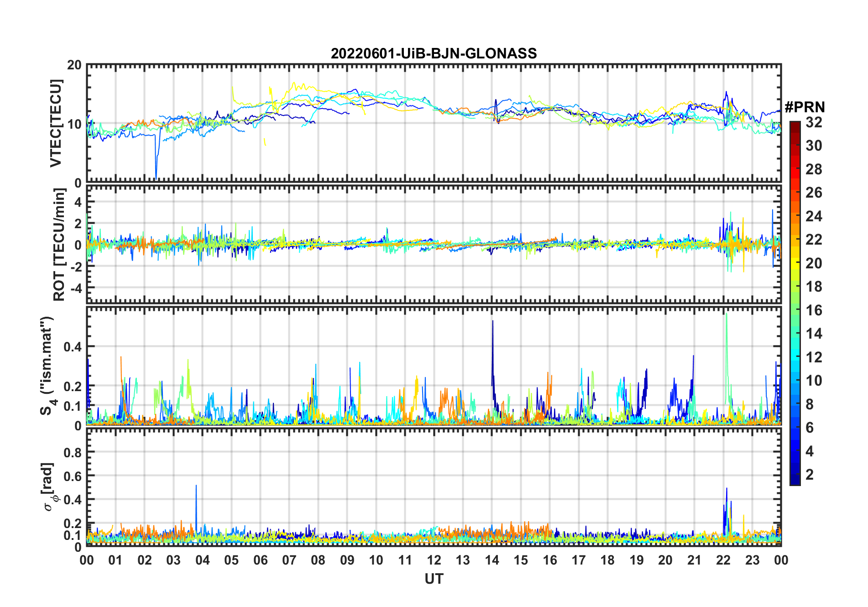The width and height of the screenshot is (868, 607).
Task: Pick the orange band near PRN 24
Action: pos(795,216)
